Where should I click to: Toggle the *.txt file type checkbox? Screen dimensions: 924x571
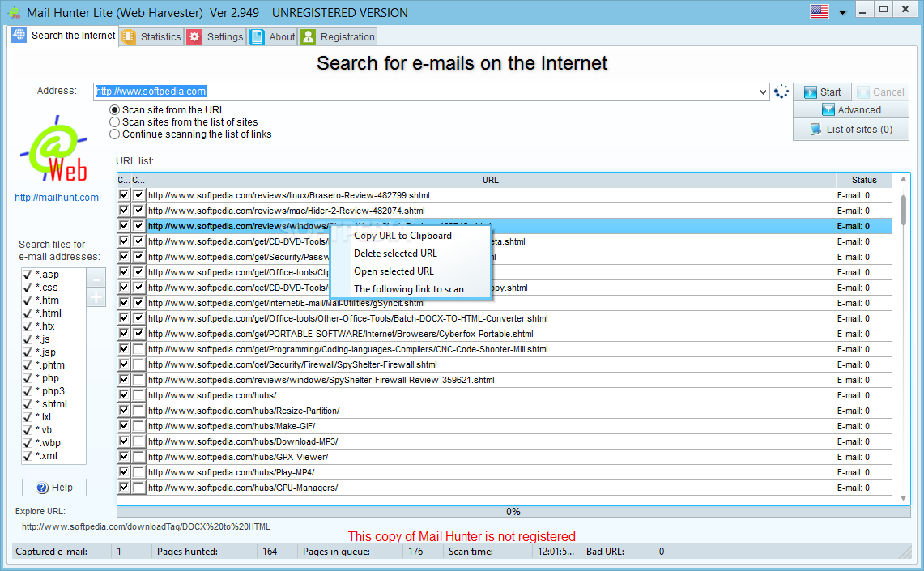pyautogui.click(x=27, y=417)
